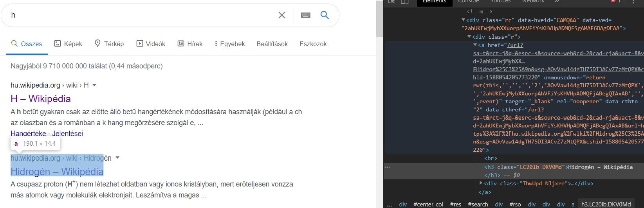Open dropdown arrow next to wiki › Hidrogén breadcrumb
644x208 pixels.
pos(117,158)
